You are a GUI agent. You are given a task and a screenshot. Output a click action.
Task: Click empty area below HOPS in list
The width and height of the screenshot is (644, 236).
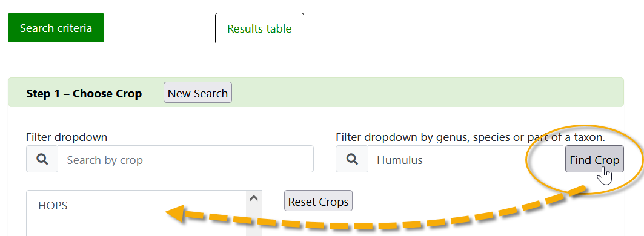(136, 226)
